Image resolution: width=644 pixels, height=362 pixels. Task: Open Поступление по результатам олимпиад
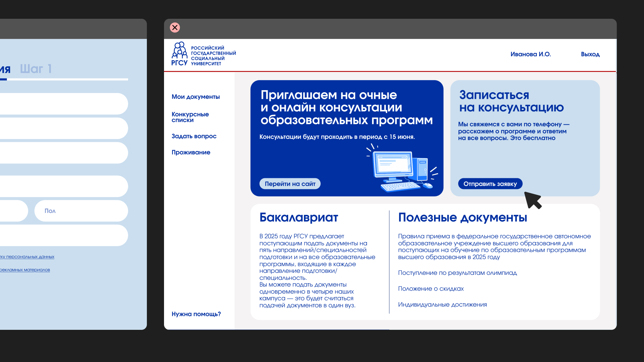click(458, 273)
